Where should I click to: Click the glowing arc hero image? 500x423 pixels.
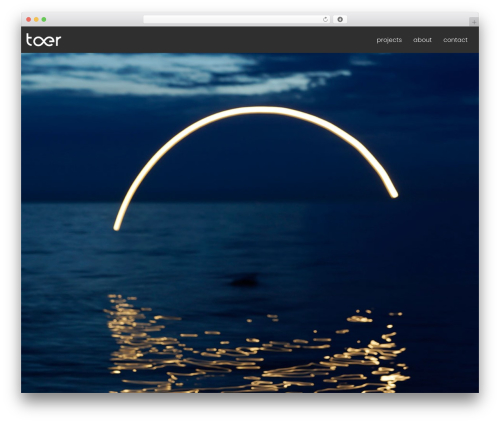(x=250, y=223)
